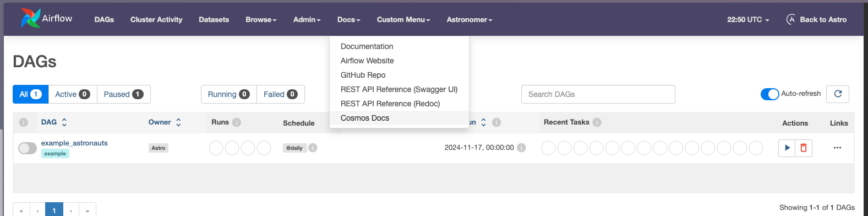Screen dimensions: 868x216
Task: Select Cosmos Docs menu entry
Action: 399,118
